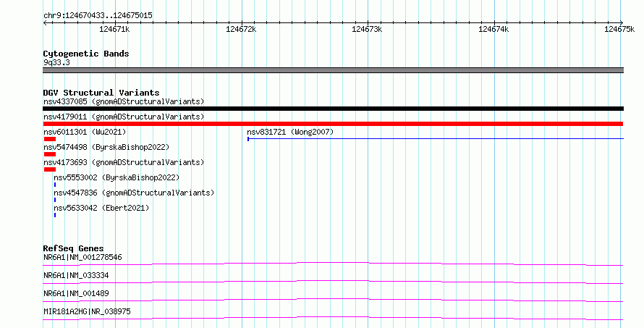Click the NR6A1|NM_033334 gene label

pos(76,275)
